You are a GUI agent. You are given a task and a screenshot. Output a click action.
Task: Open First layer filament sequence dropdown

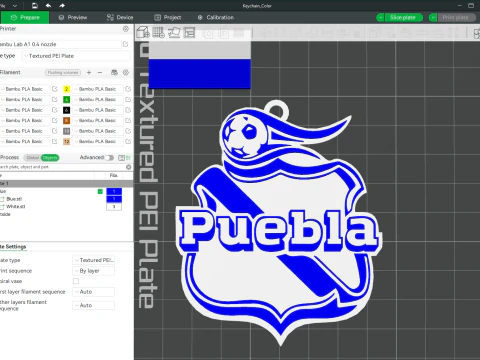[94, 292]
